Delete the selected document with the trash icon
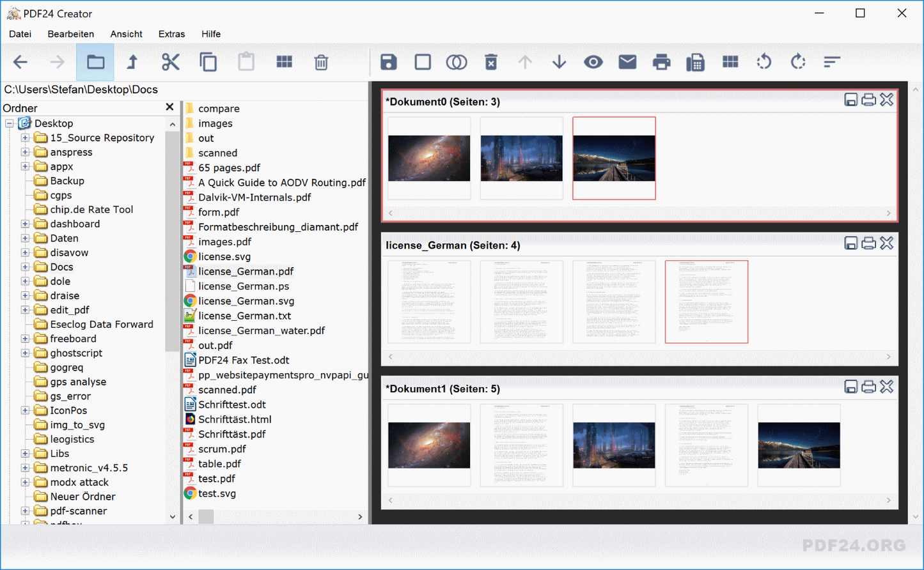Screen dimensions: 924x570 click(491, 62)
